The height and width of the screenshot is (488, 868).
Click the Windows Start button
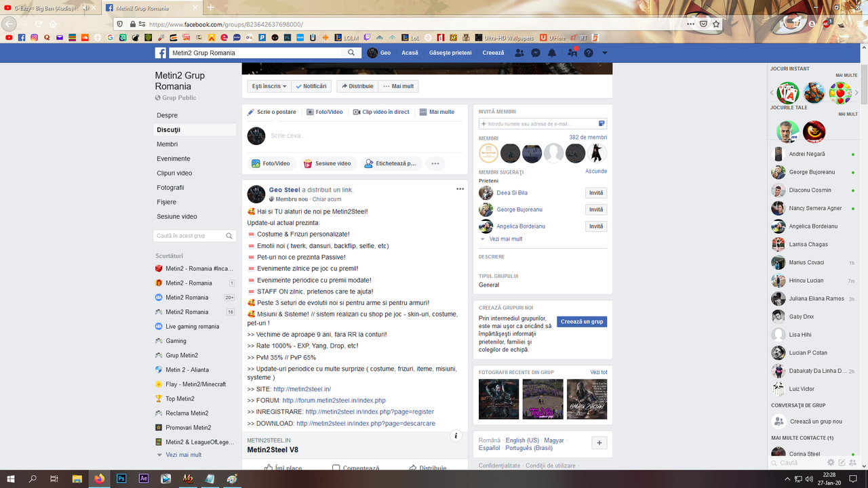tap(11, 479)
